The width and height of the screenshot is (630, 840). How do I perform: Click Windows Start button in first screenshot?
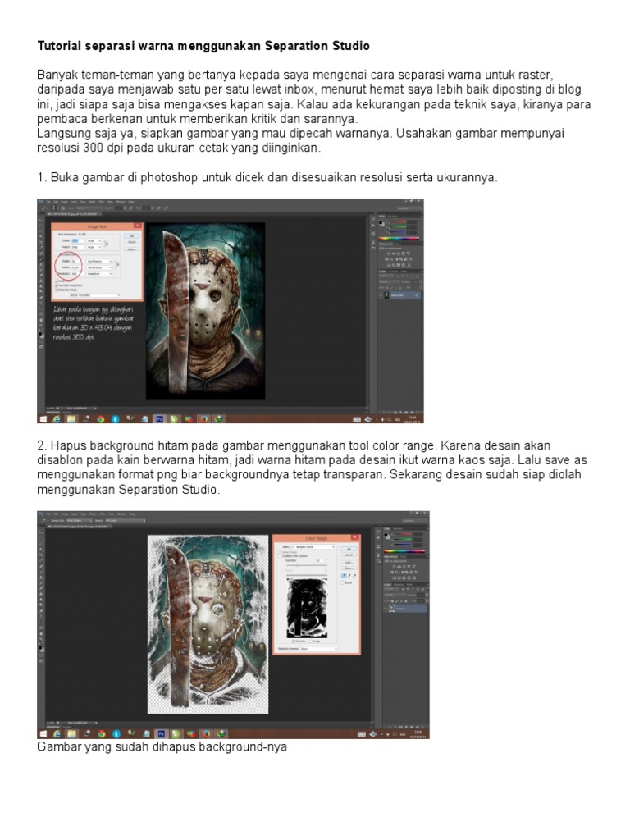point(42,419)
